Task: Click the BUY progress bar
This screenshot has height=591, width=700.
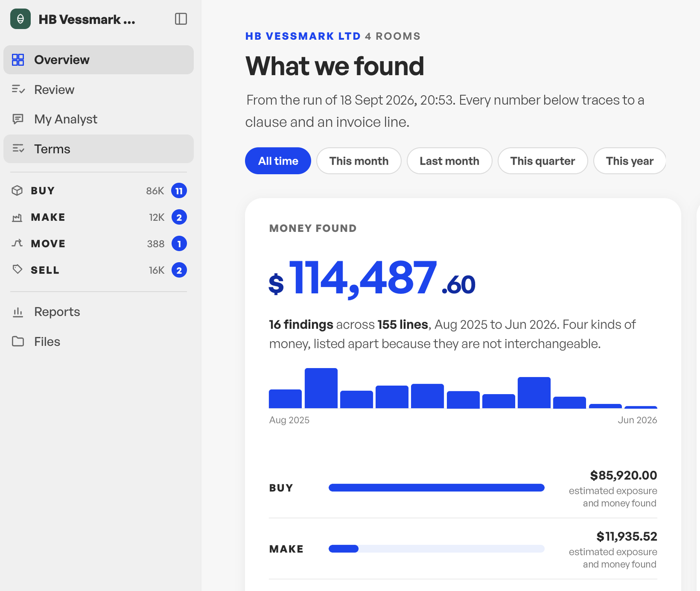Action: tap(436, 488)
